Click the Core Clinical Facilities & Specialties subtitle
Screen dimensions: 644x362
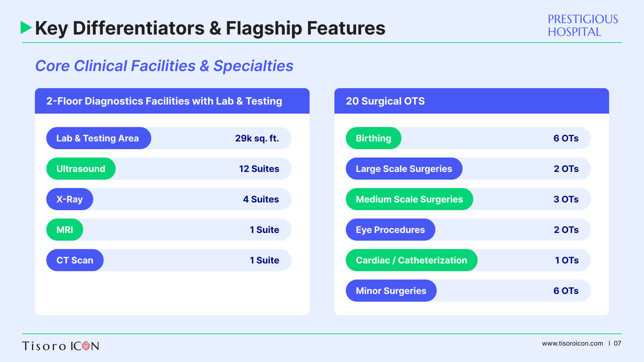tap(164, 66)
